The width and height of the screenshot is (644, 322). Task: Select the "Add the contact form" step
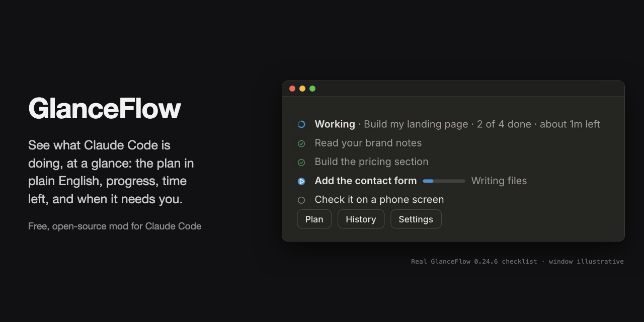point(366,181)
